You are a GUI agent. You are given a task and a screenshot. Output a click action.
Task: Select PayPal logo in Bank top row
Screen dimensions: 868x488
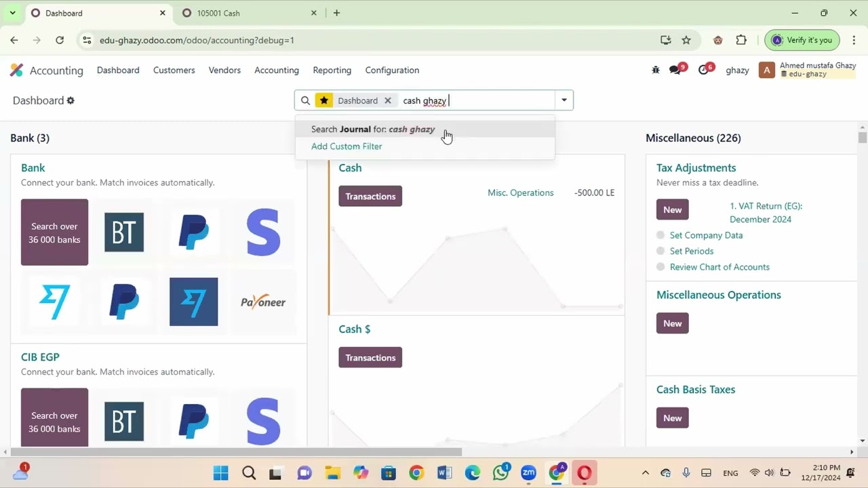tap(193, 232)
